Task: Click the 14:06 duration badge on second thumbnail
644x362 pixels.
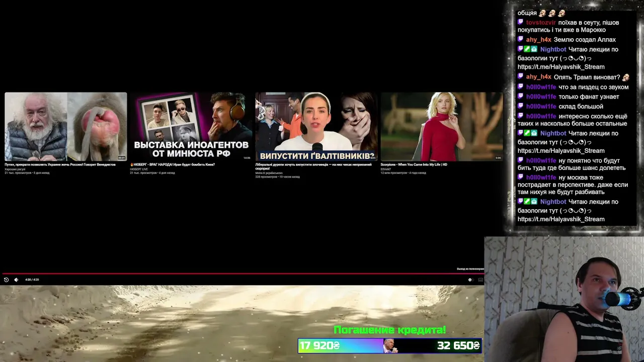Action: [247, 158]
